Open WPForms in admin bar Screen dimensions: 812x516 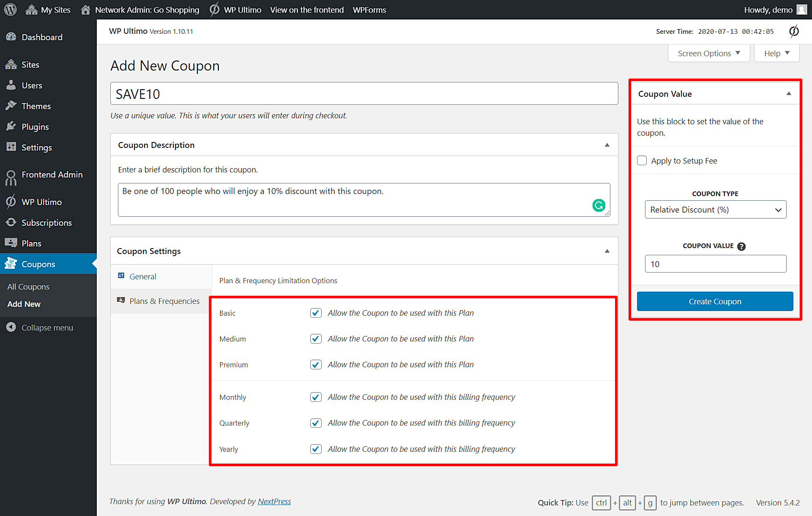[x=369, y=9]
